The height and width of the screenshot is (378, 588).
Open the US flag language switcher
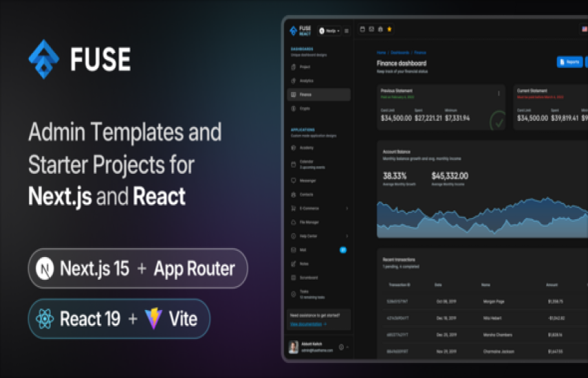(585, 30)
